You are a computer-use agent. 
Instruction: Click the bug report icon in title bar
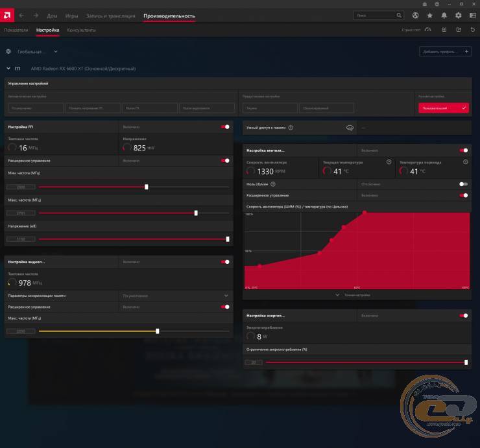(425, 4)
